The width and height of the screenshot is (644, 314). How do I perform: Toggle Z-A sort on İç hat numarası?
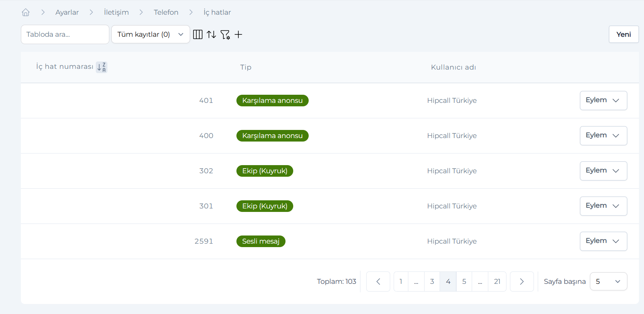click(x=101, y=67)
